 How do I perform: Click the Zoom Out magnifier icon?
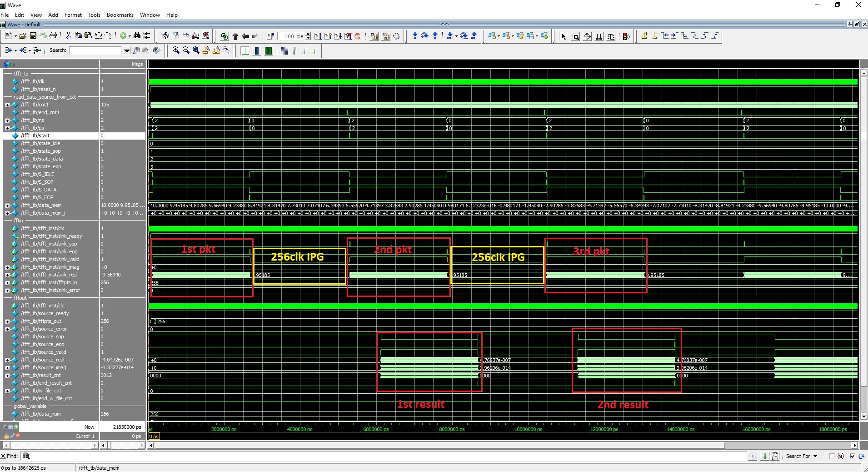[186, 50]
